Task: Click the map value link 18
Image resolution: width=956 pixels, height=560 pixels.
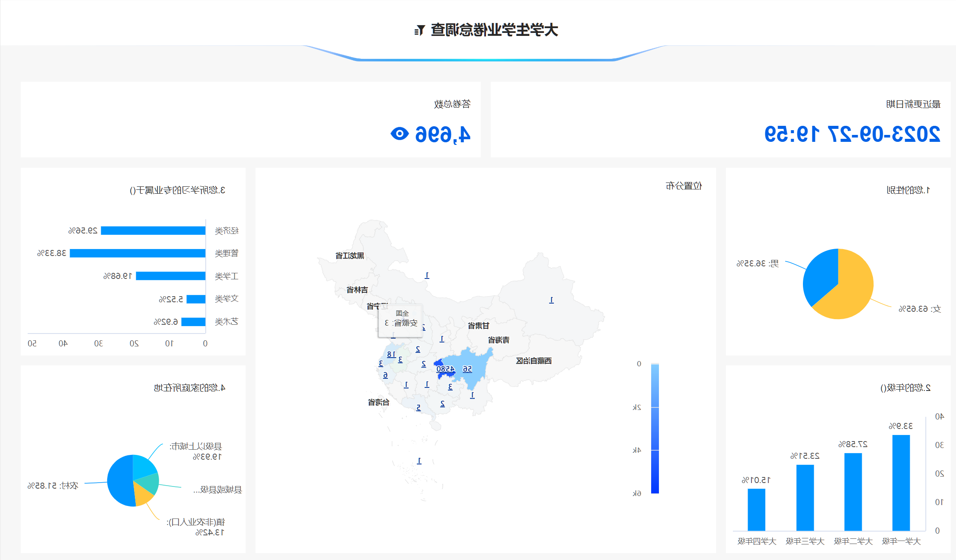Action: (391, 354)
